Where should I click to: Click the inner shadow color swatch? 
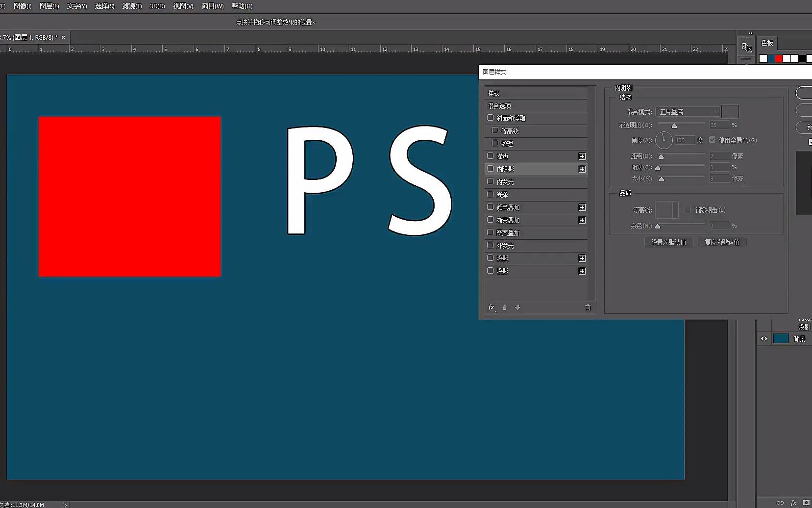730,111
